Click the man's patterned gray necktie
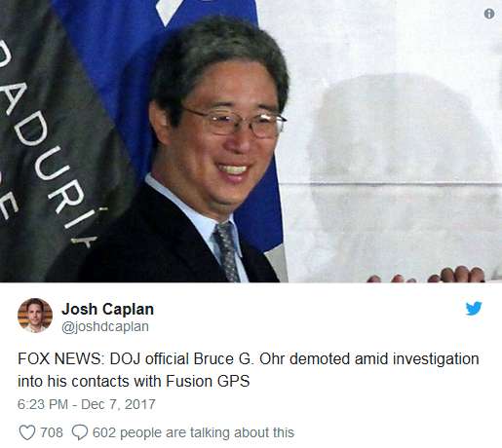The height and width of the screenshot is (448, 502). (x=227, y=251)
